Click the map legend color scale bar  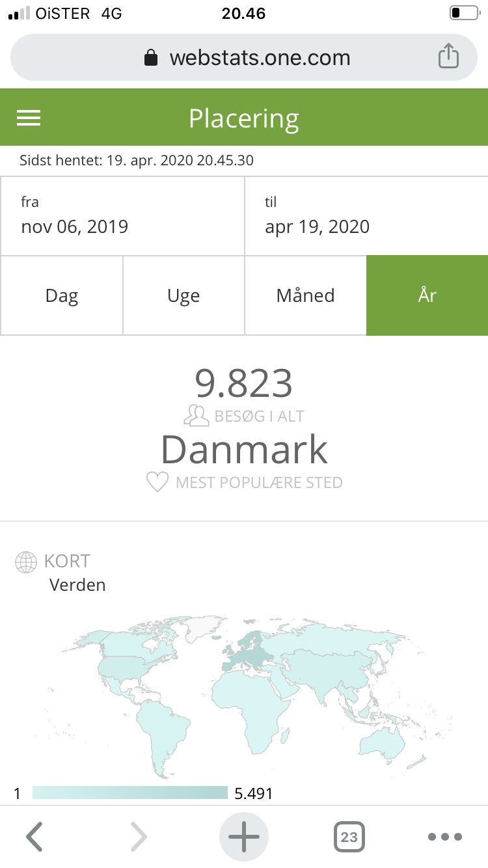(130, 793)
